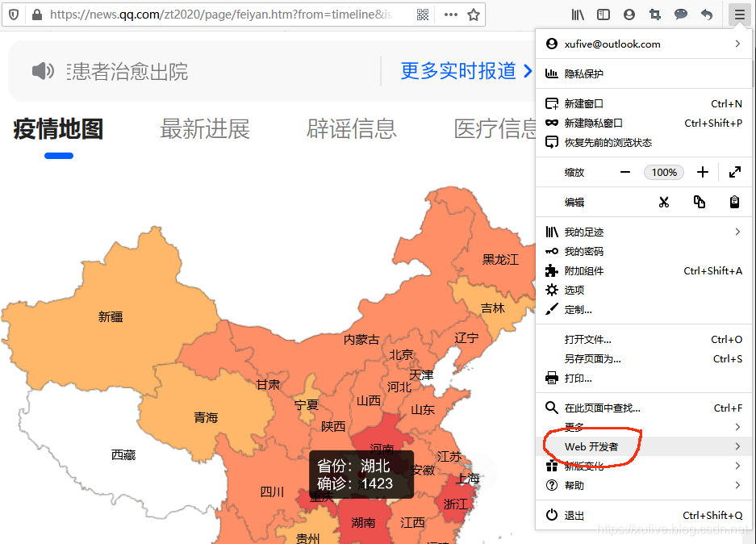The image size is (756, 544).
Task: Expand the 更多 submenu
Action: click(644, 427)
